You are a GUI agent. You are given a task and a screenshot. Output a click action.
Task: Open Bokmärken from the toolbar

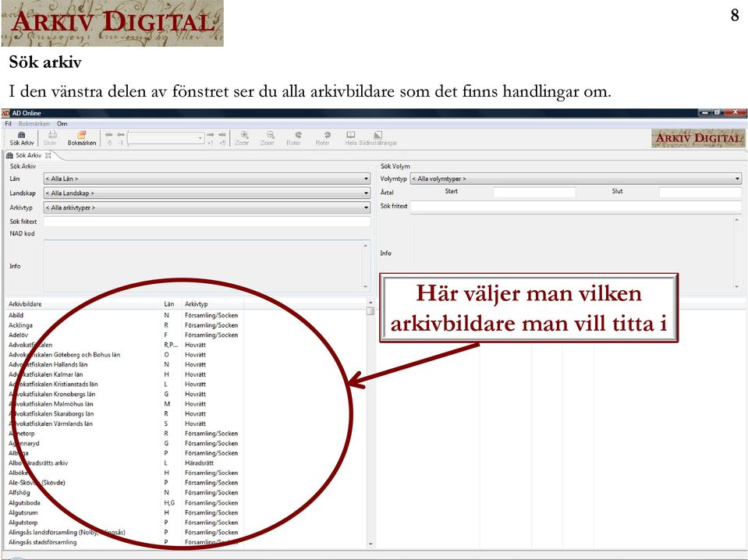(82, 138)
